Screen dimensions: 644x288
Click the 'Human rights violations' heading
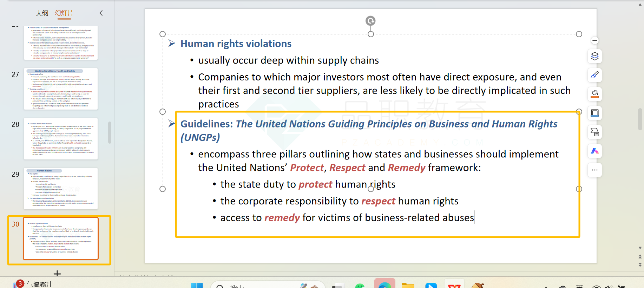236,44
